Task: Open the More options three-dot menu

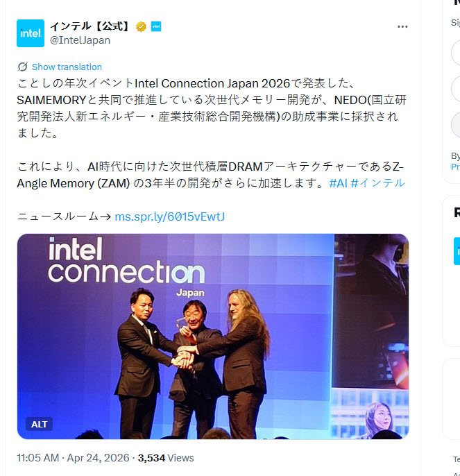Action: [x=402, y=26]
